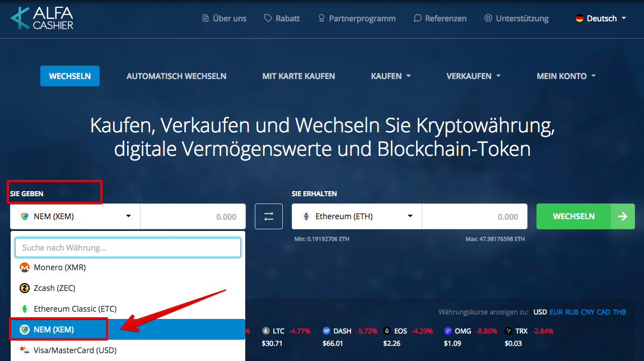Screen dimensions: 644x361
Task: Click the LTC price $30.71
Action: tap(272, 343)
